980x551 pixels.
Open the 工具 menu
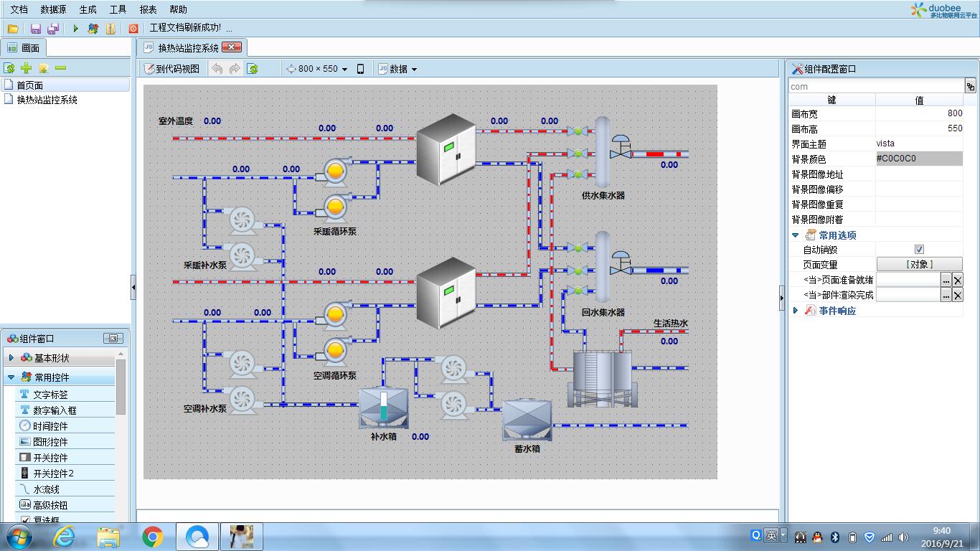tap(118, 9)
